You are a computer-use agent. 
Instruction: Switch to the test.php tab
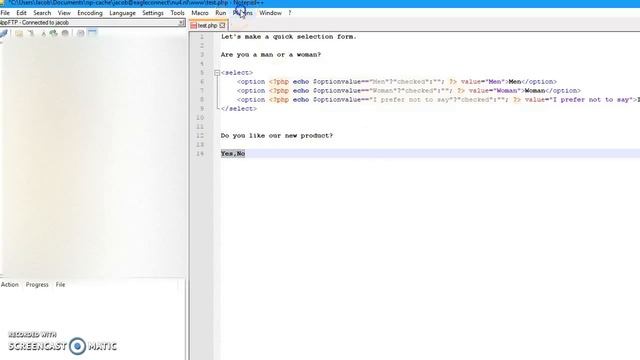click(208, 25)
